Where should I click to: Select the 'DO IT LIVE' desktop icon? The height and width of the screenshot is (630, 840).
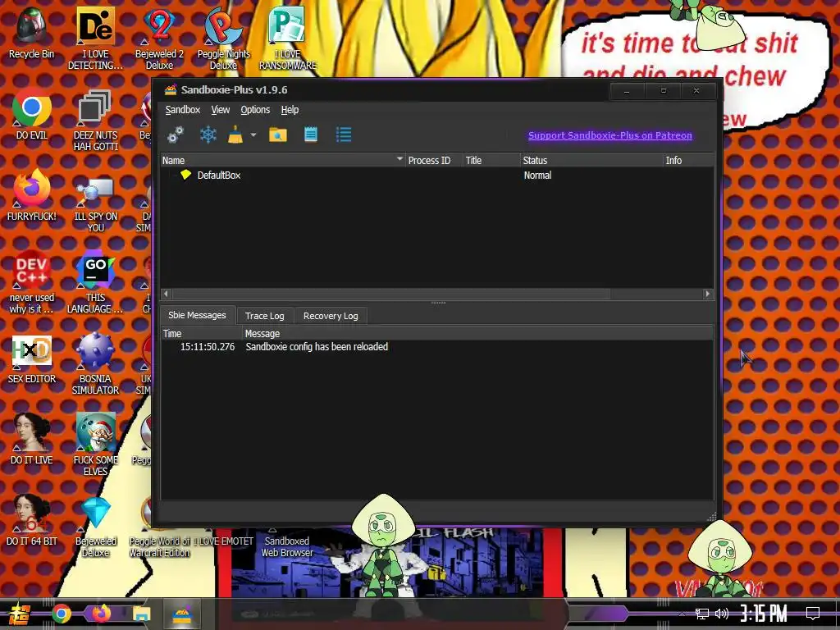pyautogui.click(x=32, y=440)
